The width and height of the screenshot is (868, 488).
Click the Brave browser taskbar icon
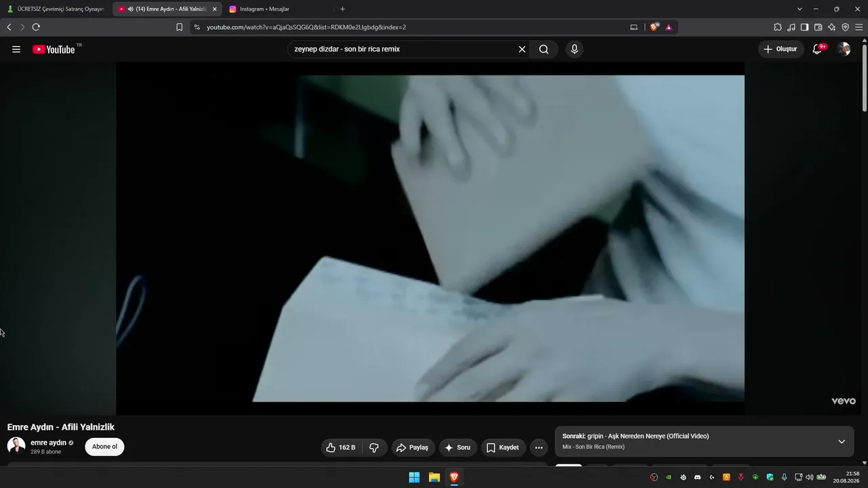454,477
